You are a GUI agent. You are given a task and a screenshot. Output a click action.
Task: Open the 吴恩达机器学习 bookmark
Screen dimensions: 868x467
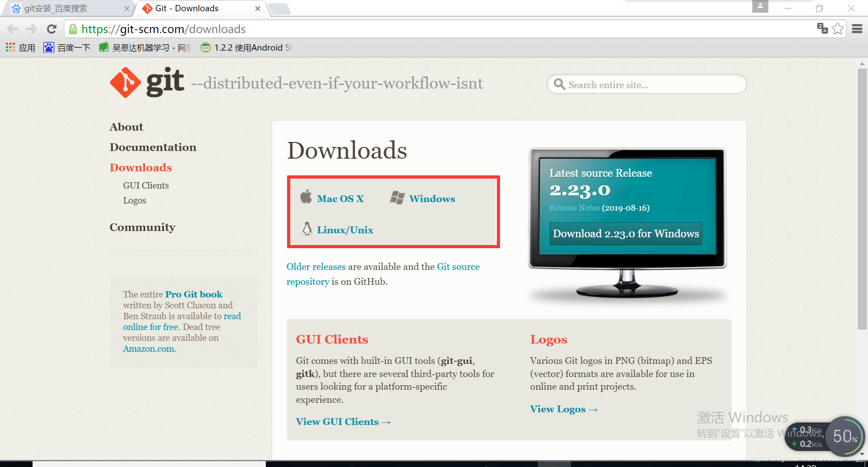(145, 47)
